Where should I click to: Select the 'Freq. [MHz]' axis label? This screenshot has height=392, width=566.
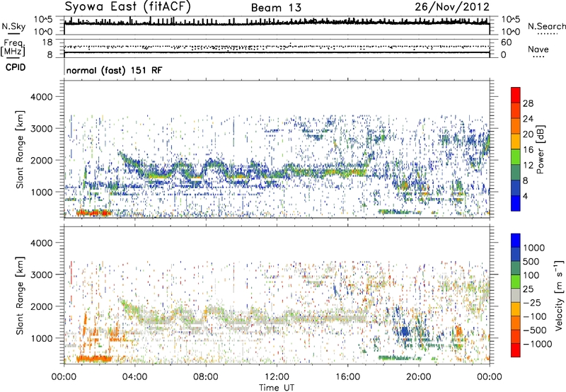(13, 49)
